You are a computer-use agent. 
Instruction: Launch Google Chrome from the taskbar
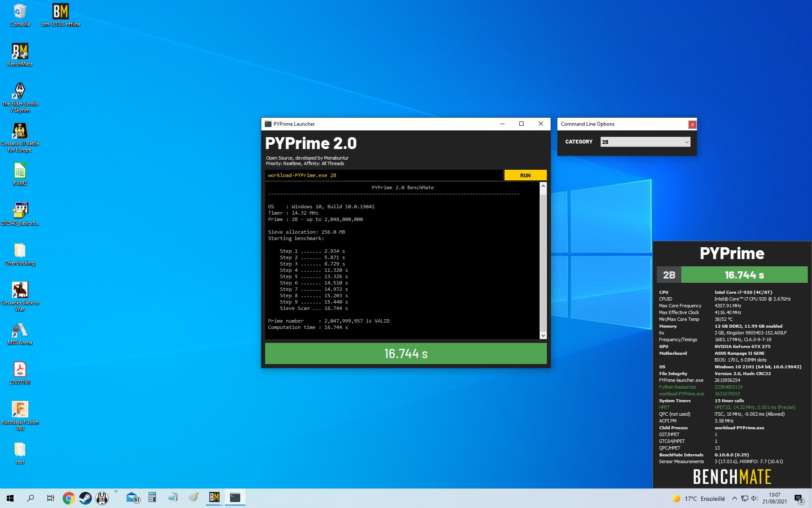click(69, 498)
